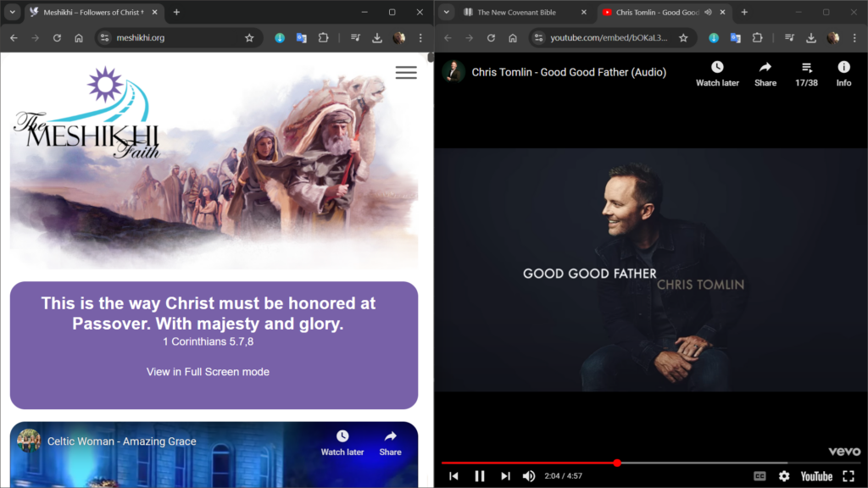Open profile avatar in YouTube window
This screenshot has height=488, width=868.
(832, 37)
